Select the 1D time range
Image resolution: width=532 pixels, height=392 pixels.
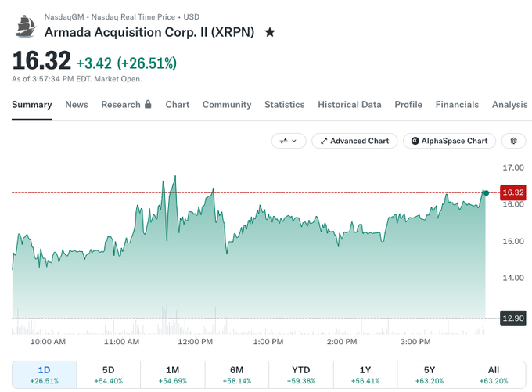click(44, 375)
